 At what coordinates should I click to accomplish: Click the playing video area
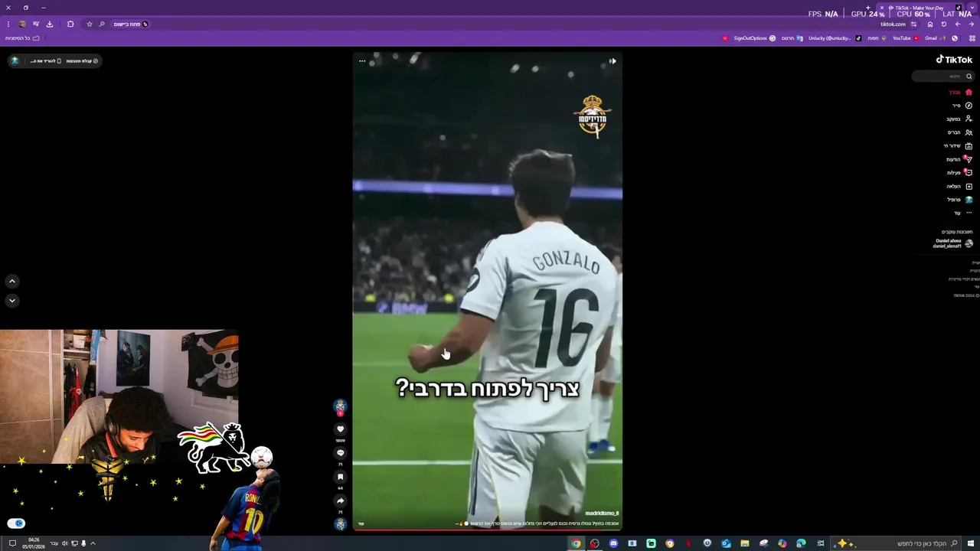pos(487,291)
